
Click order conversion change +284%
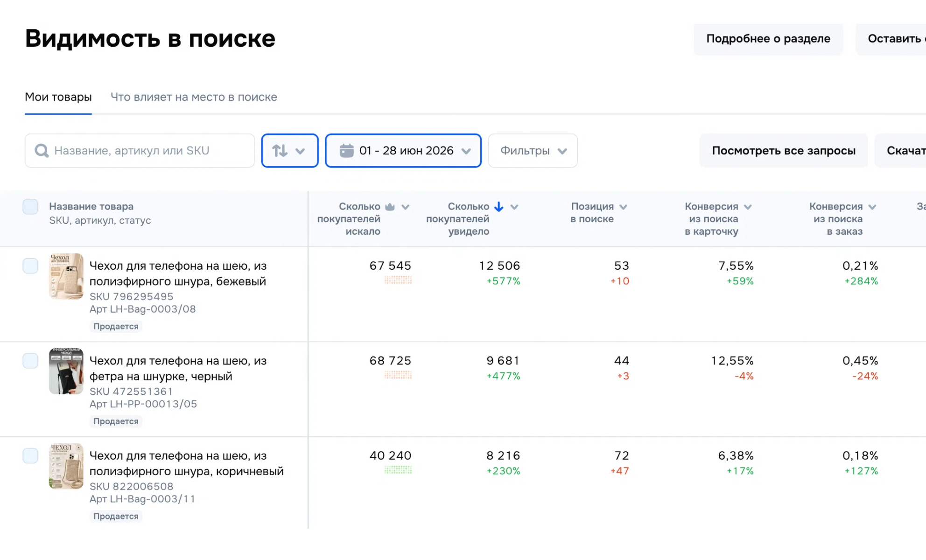click(x=861, y=281)
